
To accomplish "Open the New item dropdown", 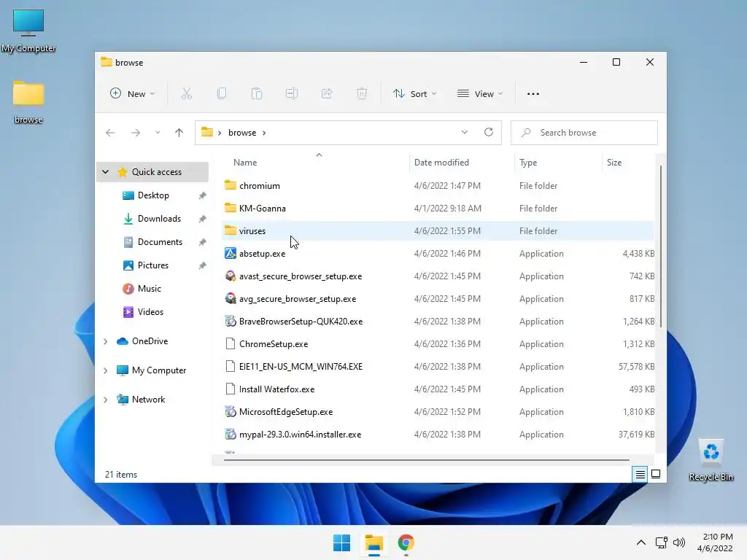I will click(x=133, y=94).
